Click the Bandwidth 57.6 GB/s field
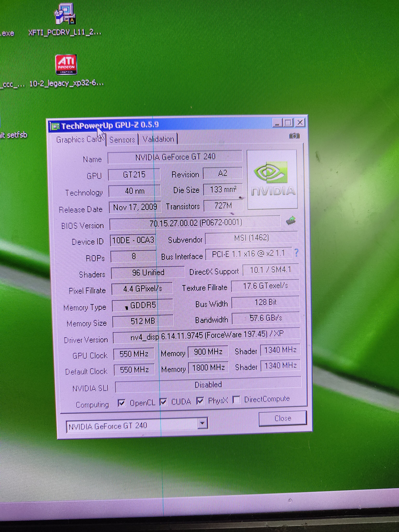 point(266,318)
